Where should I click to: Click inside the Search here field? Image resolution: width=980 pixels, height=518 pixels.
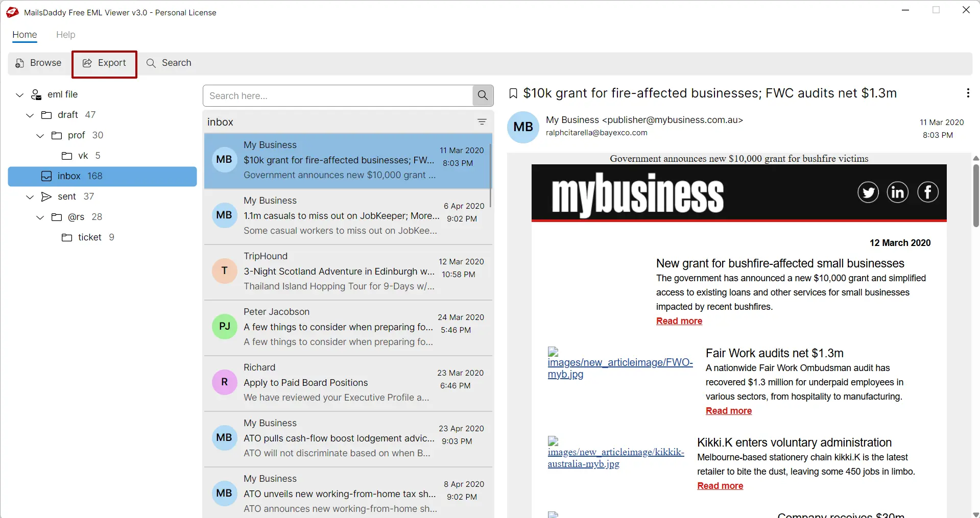337,95
